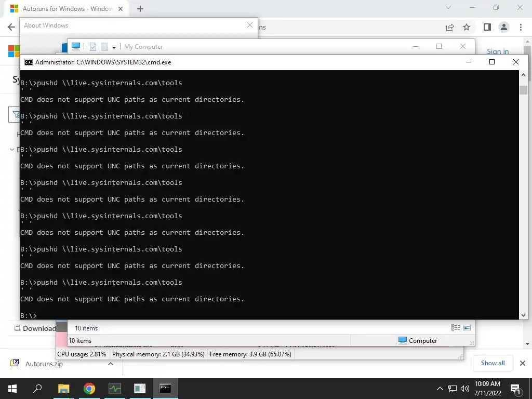Toggle the Chrome side panel
532x399 pixels.
(487, 27)
